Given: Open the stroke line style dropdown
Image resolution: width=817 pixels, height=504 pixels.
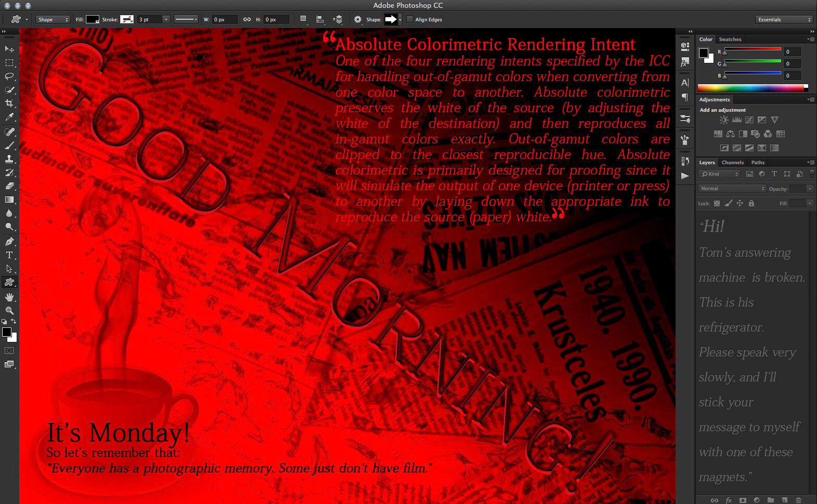Looking at the screenshot, I should (x=186, y=20).
